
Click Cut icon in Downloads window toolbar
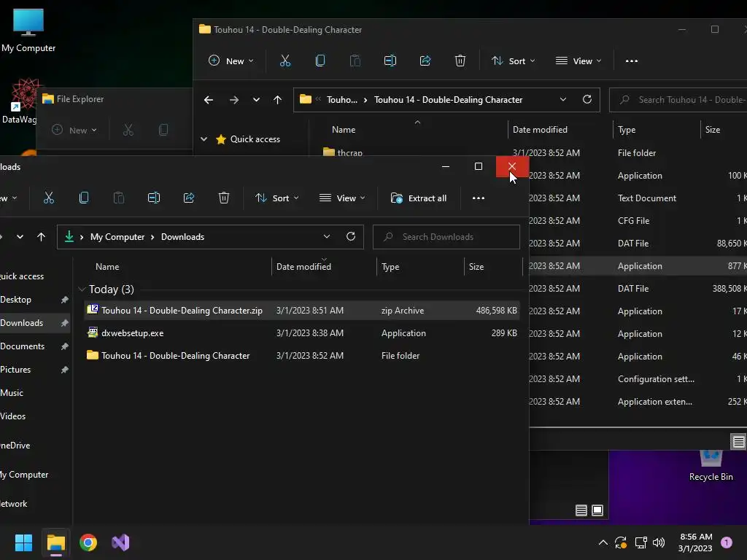coord(49,198)
